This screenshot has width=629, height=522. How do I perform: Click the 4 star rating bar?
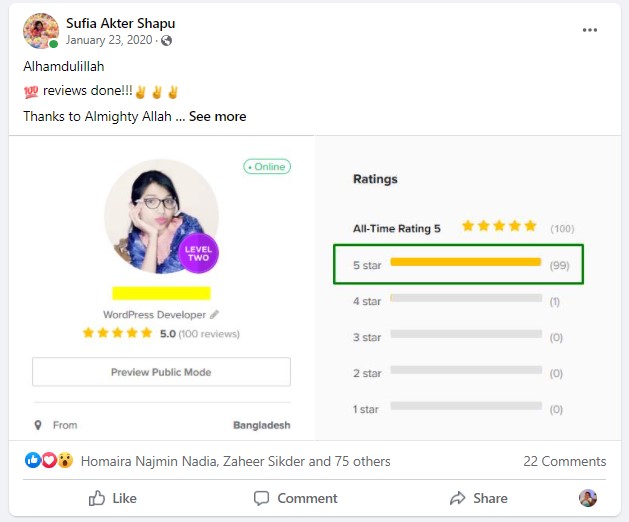pyautogui.click(x=465, y=298)
